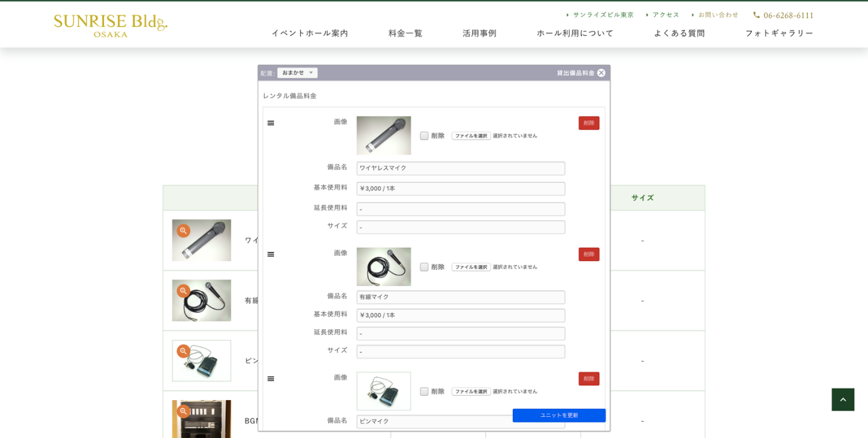Zoom wired microphone image in table
This screenshot has height=438, width=868.
pos(183,291)
